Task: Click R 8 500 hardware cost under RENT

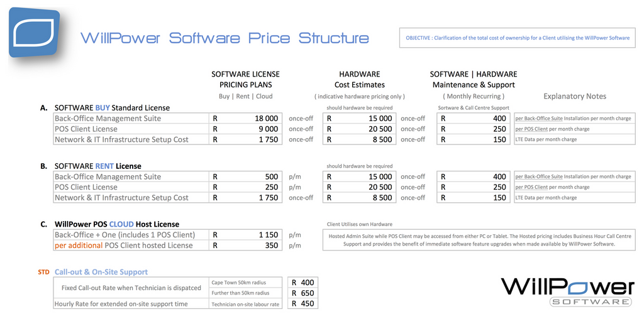Action: coord(359,198)
